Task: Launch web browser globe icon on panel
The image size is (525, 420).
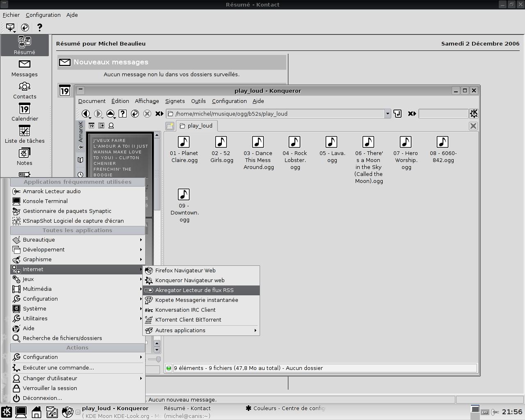Action: tap(67, 412)
